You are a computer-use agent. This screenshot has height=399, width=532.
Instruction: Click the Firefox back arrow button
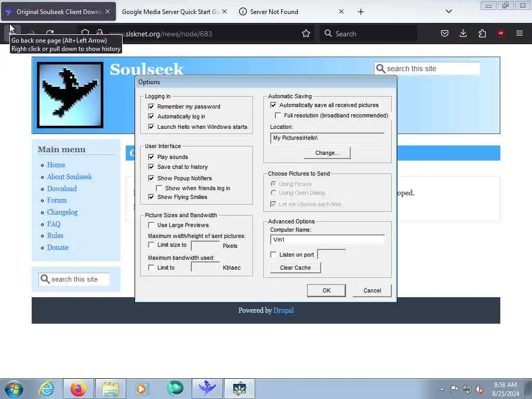point(12,33)
